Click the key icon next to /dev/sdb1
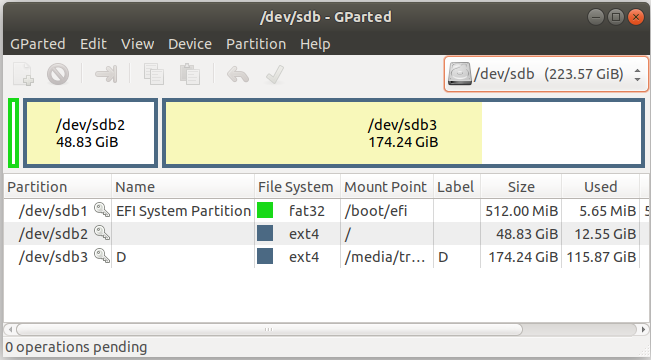 (102, 210)
